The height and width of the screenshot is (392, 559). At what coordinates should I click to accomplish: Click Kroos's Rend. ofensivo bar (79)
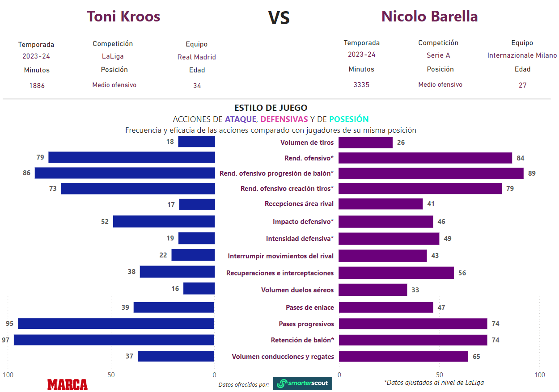coord(132,157)
